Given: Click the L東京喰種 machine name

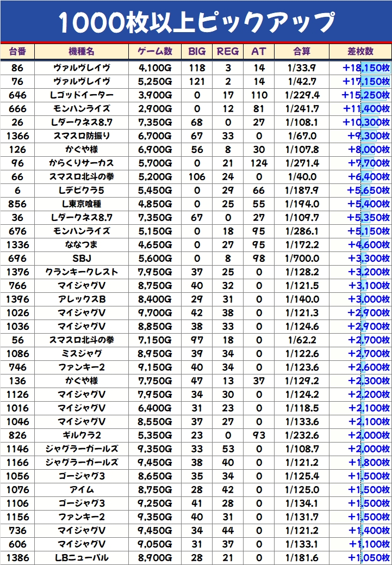Looking at the screenshot, I should point(82,204).
